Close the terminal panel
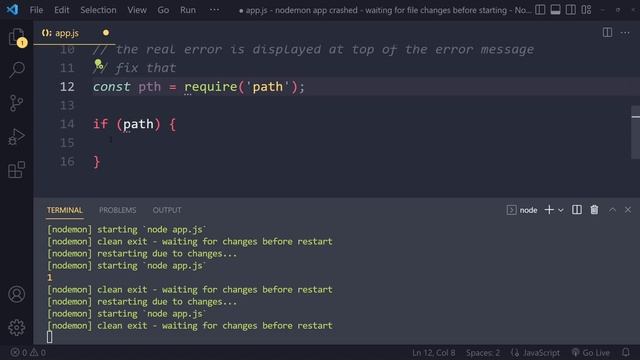This screenshot has width=640, height=360. (x=628, y=210)
